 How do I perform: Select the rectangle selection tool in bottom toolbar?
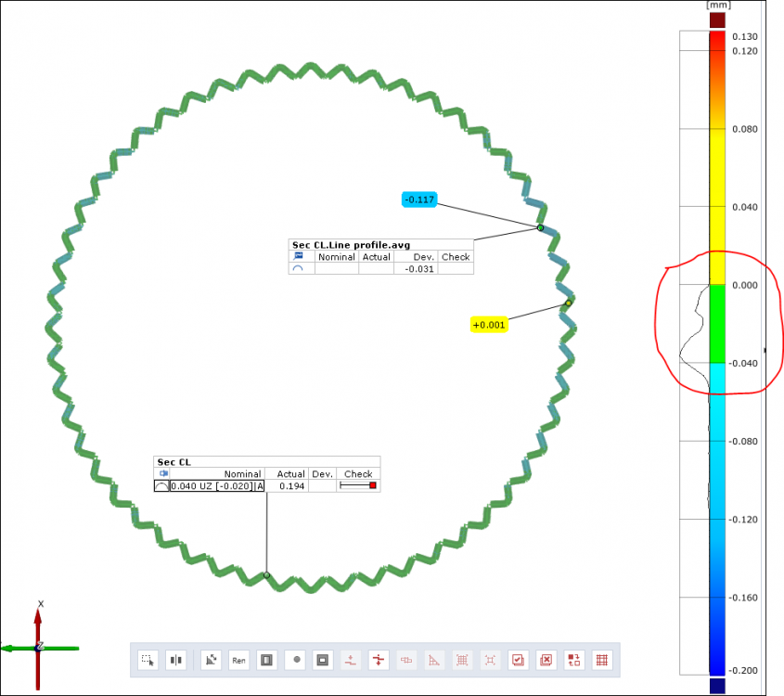tap(148, 660)
